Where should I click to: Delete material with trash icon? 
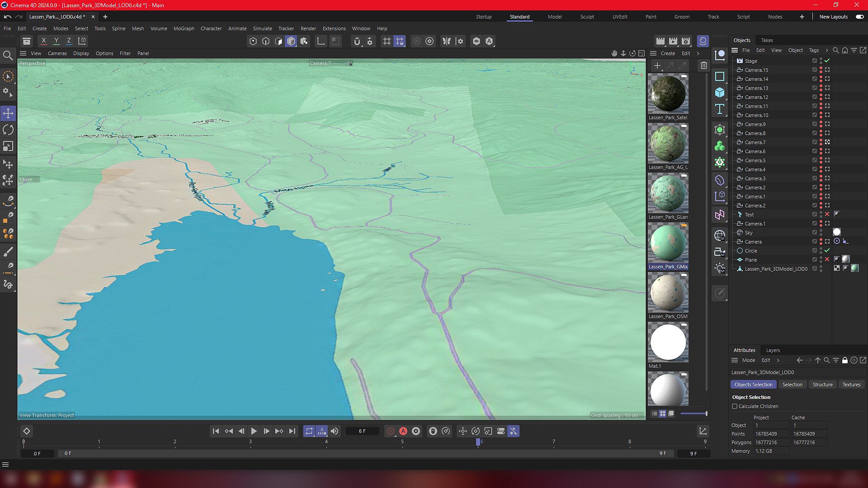[x=704, y=66]
